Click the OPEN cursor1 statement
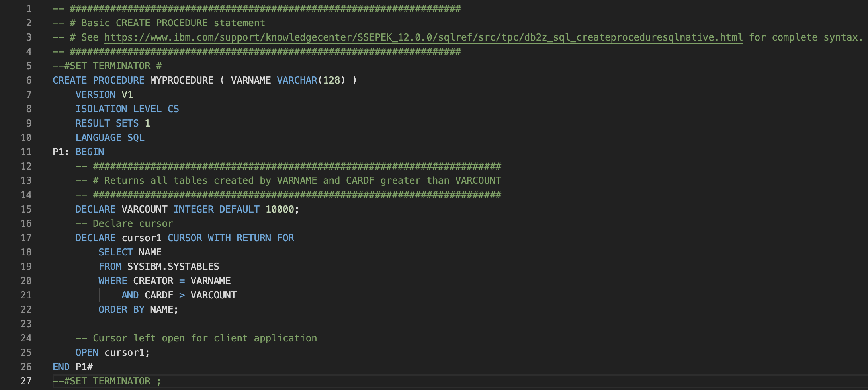Image resolution: width=868 pixels, height=390 pixels. coord(113,352)
